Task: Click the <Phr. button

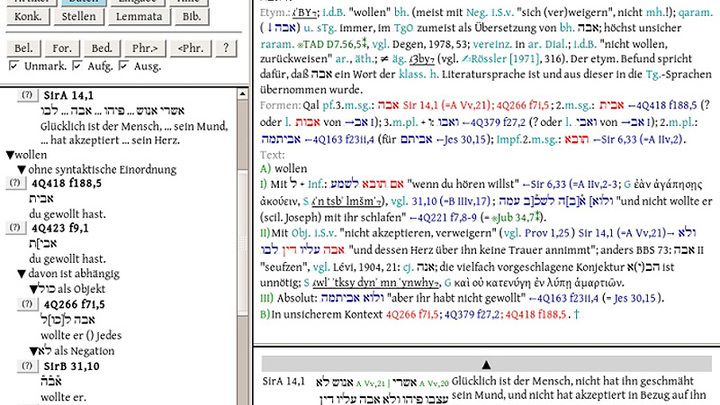Action: [x=191, y=48]
